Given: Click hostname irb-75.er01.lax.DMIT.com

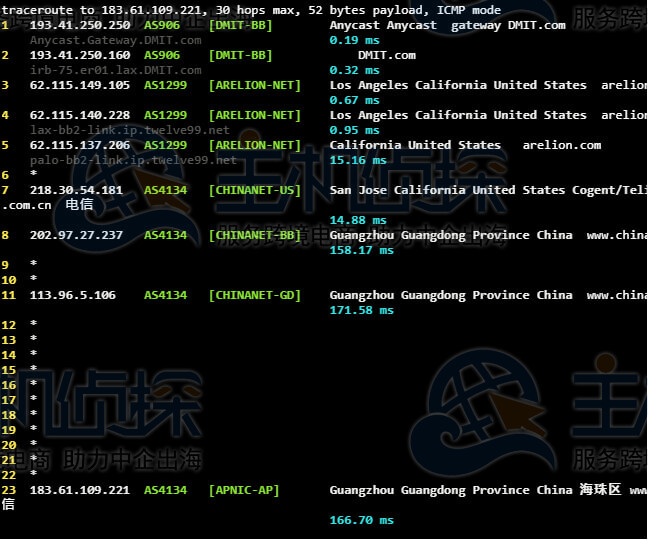Looking at the screenshot, I should click(115, 70).
